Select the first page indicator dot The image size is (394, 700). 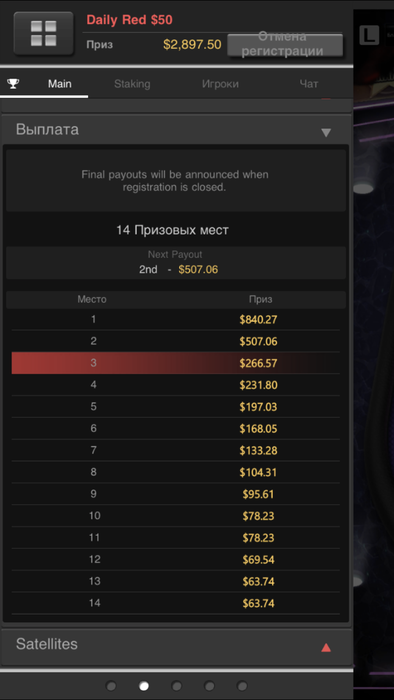pyautogui.click(x=111, y=686)
